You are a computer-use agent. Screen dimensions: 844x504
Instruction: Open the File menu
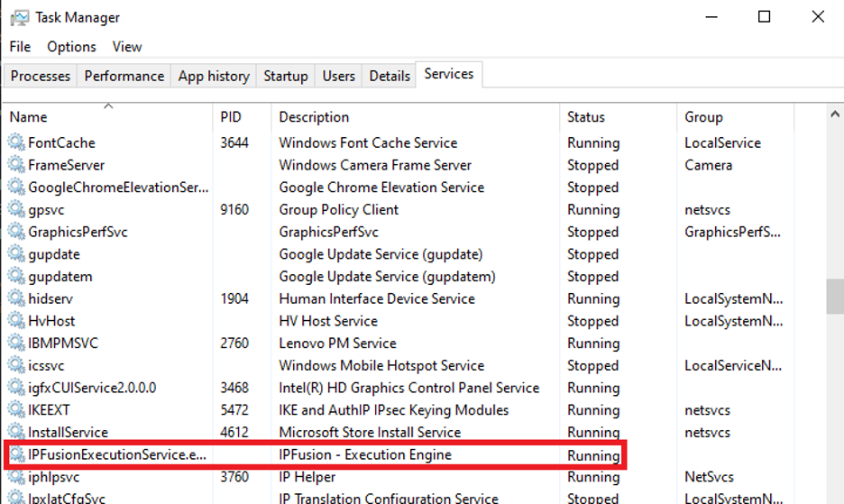point(20,47)
